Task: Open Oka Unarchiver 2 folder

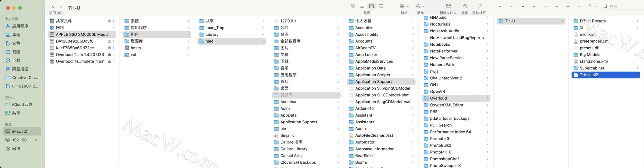Action: tap(456, 78)
